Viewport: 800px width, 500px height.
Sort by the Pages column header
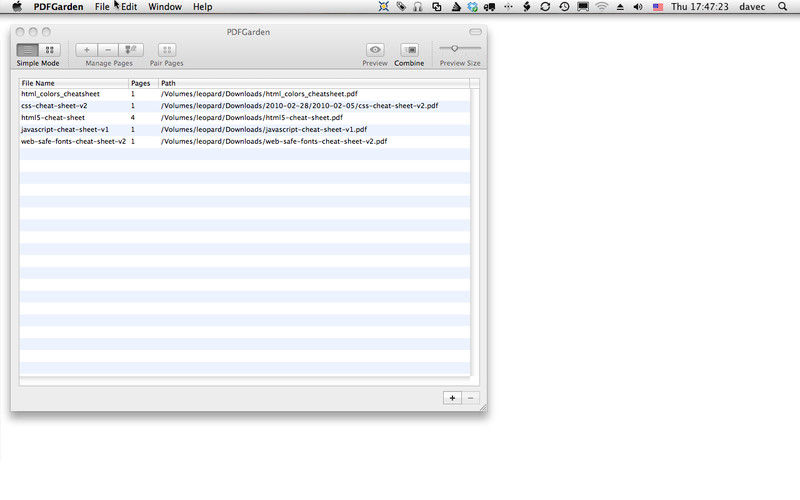(143, 83)
